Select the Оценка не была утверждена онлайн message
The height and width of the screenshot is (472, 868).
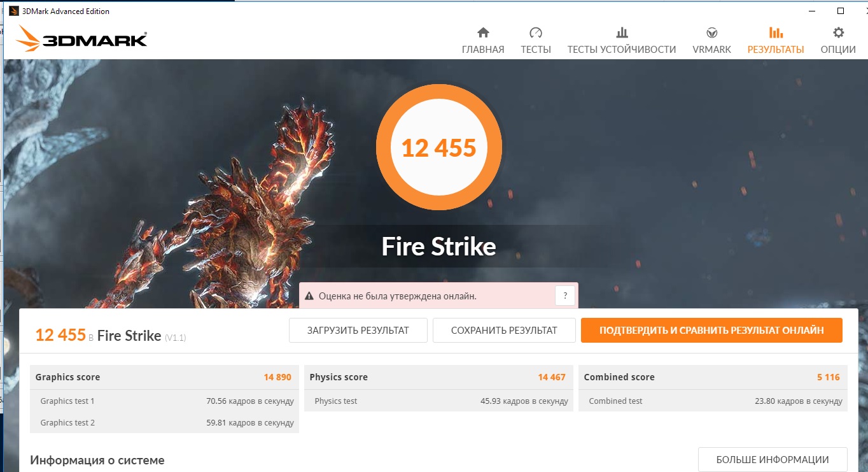(398, 296)
